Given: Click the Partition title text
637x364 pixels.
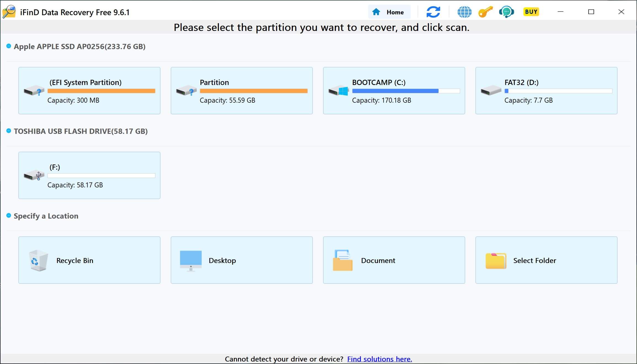Looking at the screenshot, I should (214, 82).
